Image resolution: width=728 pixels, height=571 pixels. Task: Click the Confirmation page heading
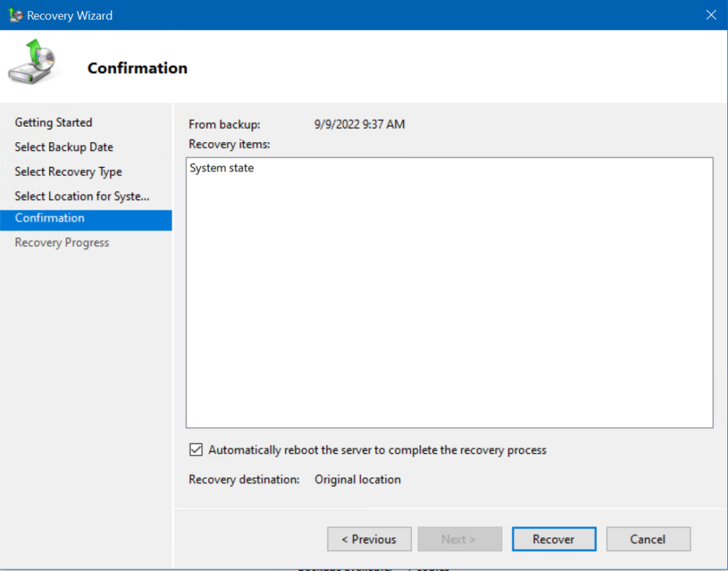pyautogui.click(x=137, y=68)
